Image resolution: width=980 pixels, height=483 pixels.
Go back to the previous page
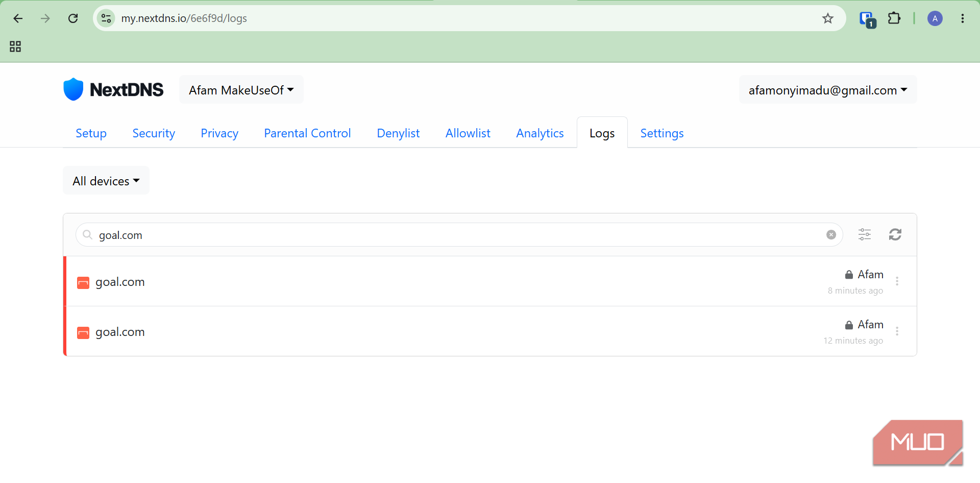(x=18, y=18)
